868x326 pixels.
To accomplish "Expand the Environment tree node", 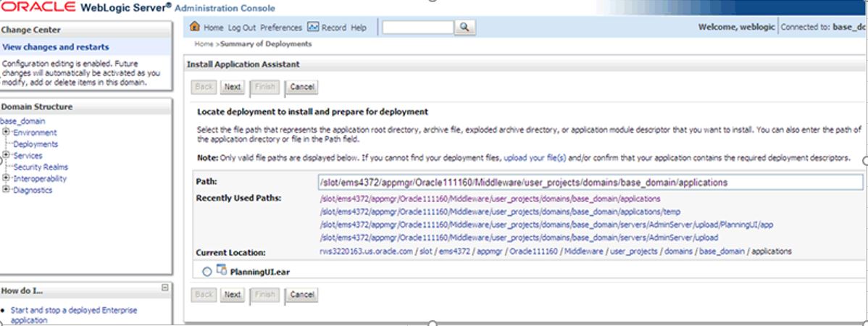I will click(x=6, y=133).
